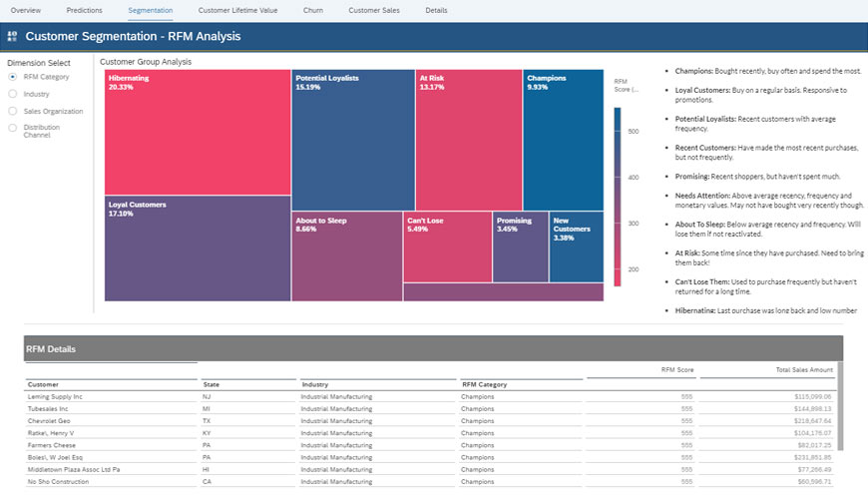Open the Overview tab

point(26,9)
